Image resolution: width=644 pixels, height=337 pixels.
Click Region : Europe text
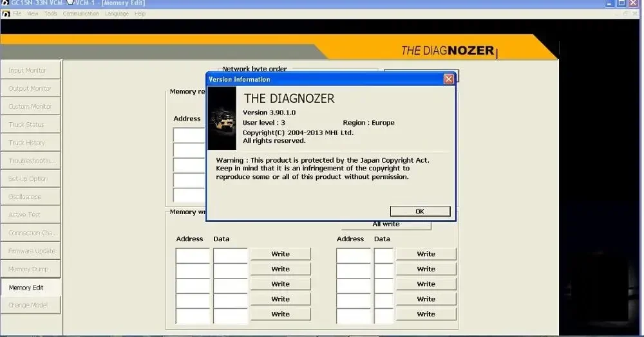(368, 123)
